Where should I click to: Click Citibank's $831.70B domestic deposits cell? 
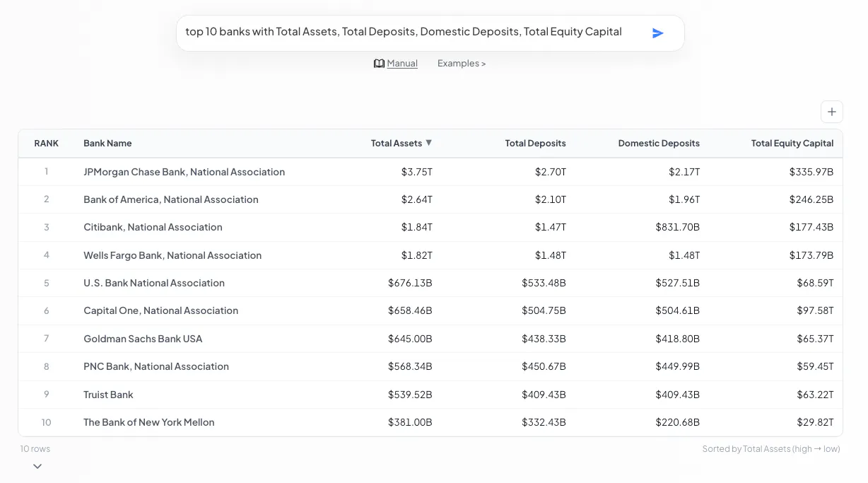pos(677,227)
